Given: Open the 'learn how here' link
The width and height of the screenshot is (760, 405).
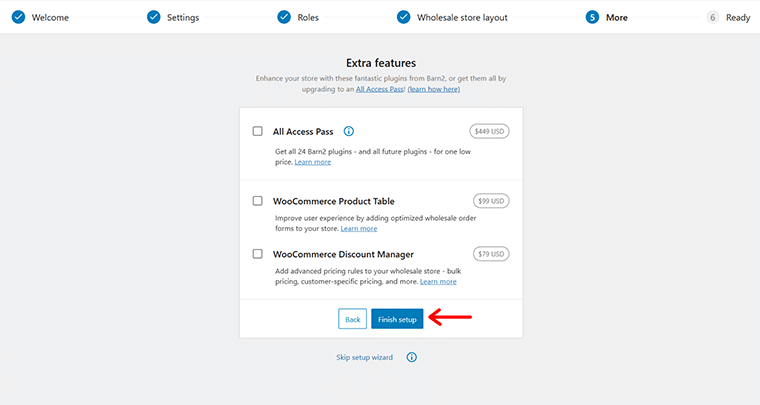Looking at the screenshot, I should click(x=433, y=89).
